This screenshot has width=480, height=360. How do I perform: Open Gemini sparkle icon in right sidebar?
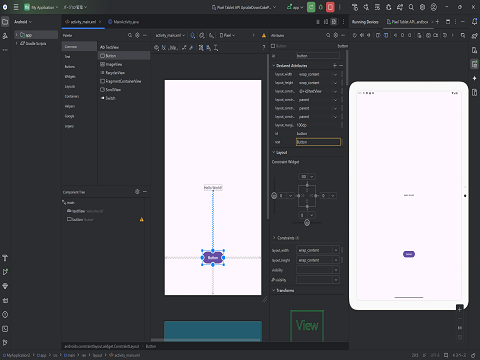click(x=475, y=78)
